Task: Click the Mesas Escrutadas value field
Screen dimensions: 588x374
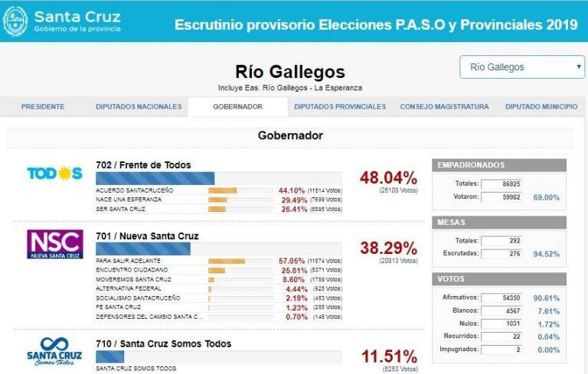Action: 501,253
